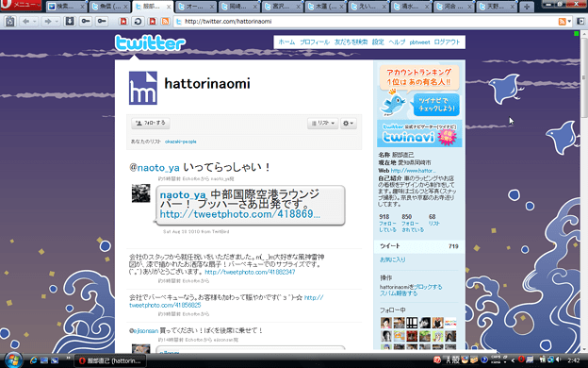Click the forward navigation arrow
588x368 pixels.
coord(48,22)
